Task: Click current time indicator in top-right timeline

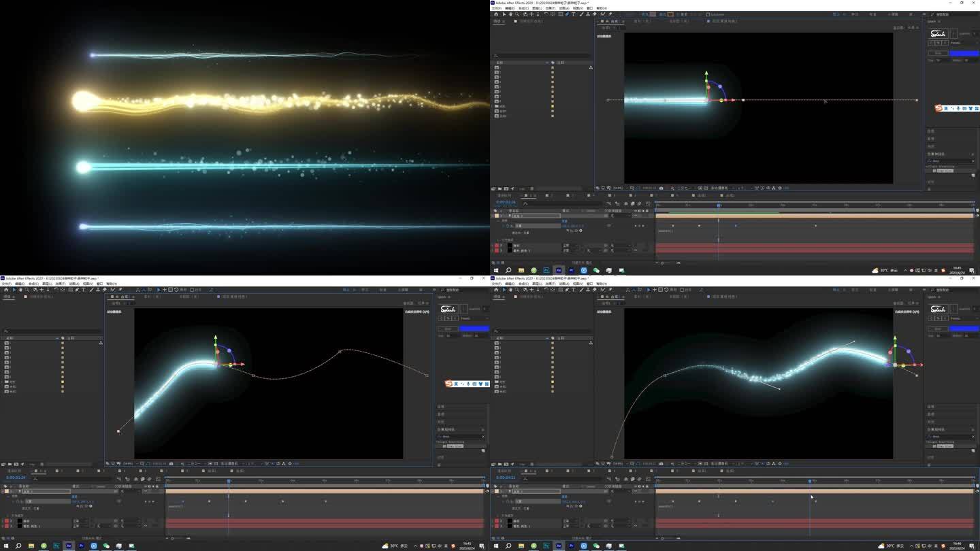Action: pyautogui.click(x=719, y=205)
